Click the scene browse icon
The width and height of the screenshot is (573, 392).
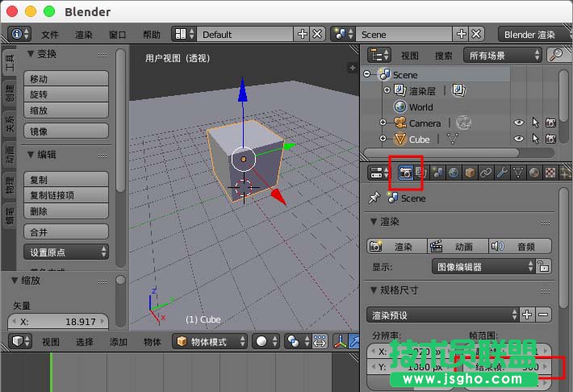[x=343, y=34]
